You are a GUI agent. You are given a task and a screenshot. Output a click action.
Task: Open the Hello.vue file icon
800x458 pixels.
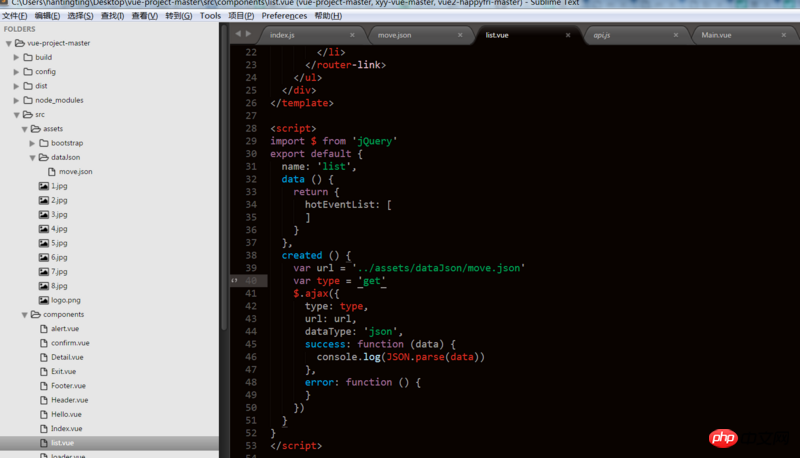[44, 414]
